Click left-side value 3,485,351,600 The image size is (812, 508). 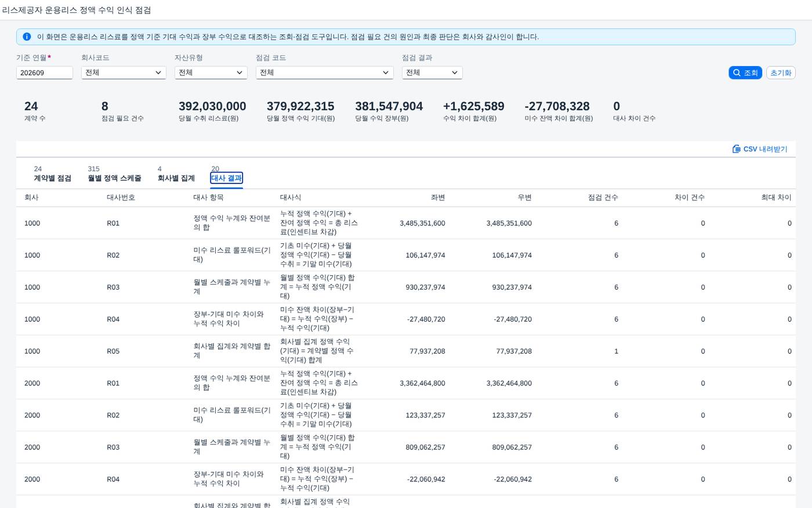pos(422,223)
